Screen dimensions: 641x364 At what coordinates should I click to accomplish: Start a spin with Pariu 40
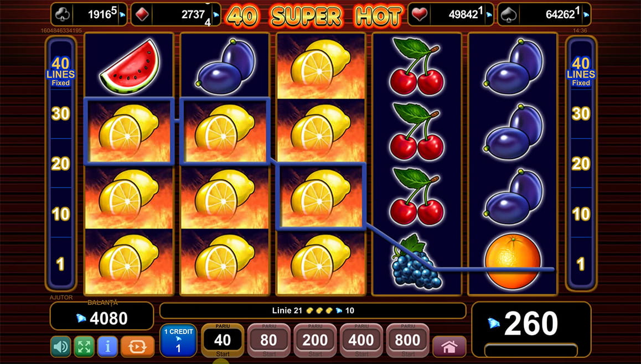223,340
